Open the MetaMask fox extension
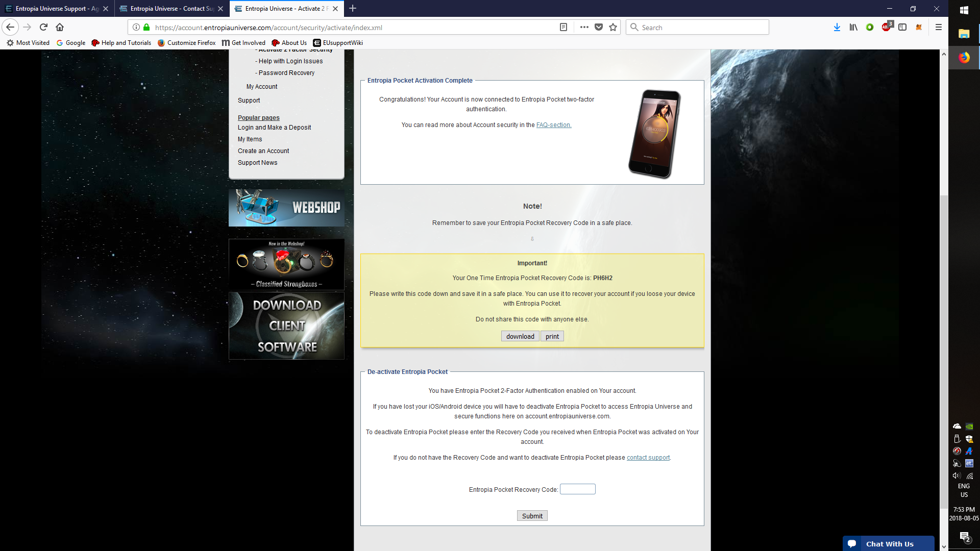 tap(919, 27)
